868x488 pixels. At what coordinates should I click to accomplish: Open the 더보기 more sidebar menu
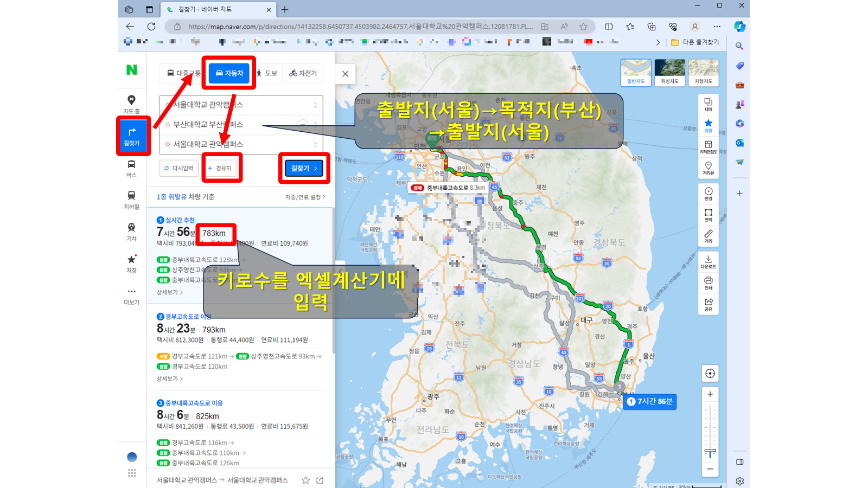tap(131, 296)
